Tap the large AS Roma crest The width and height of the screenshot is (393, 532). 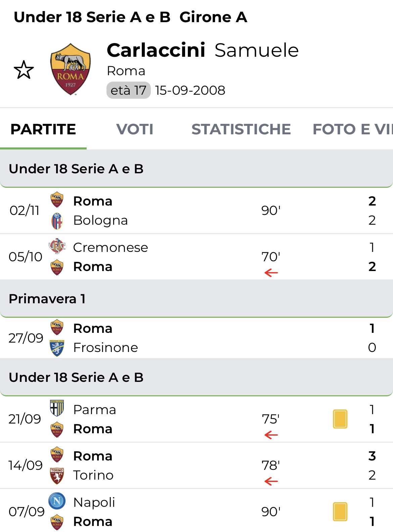(71, 69)
